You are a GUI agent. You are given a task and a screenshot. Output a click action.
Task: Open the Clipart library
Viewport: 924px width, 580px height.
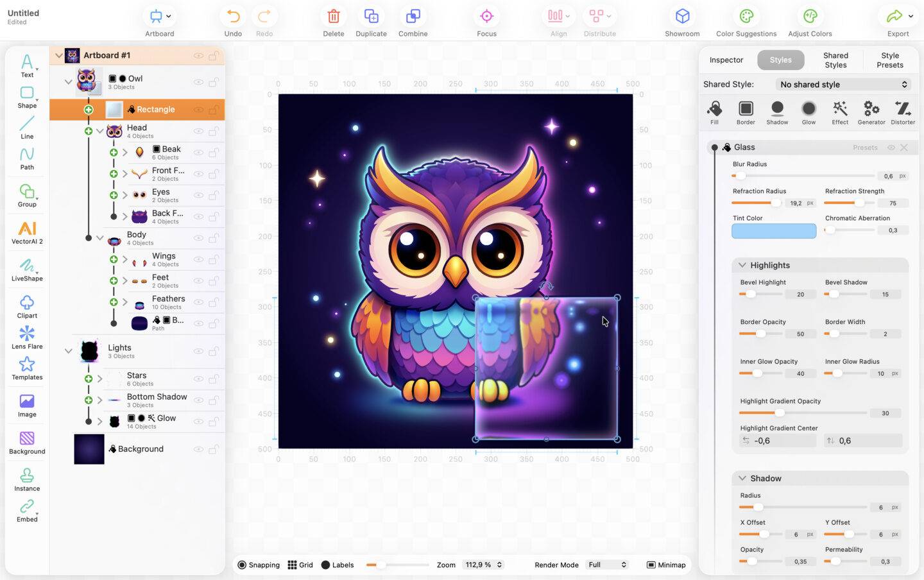coord(27,307)
